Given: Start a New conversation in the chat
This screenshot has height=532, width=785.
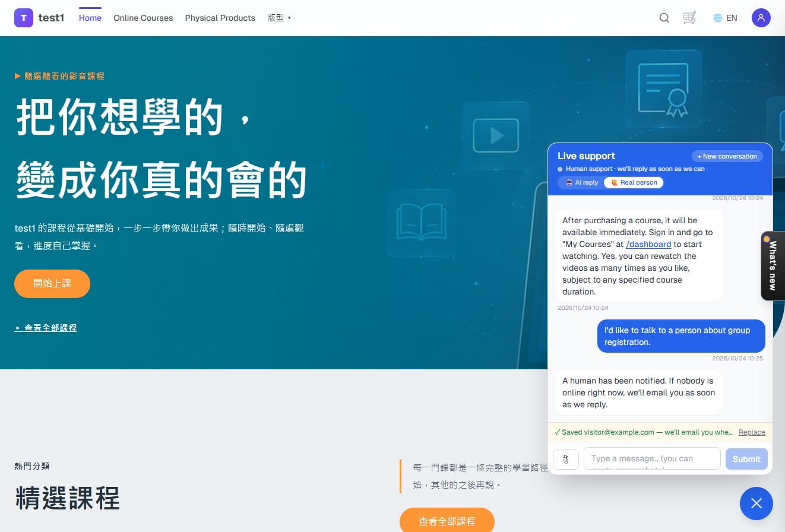Looking at the screenshot, I should point(727,156).
